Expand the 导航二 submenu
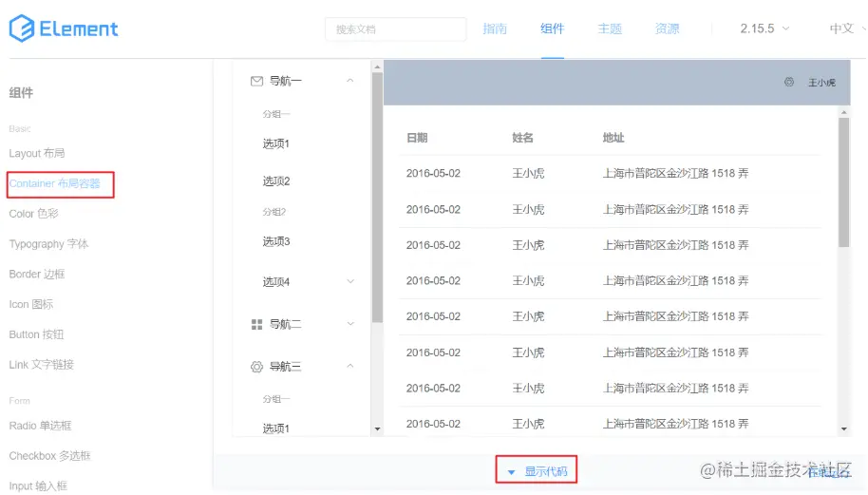The width and height of the screenshot is (868, 495). pyautogui.click(x=350, y=323)
